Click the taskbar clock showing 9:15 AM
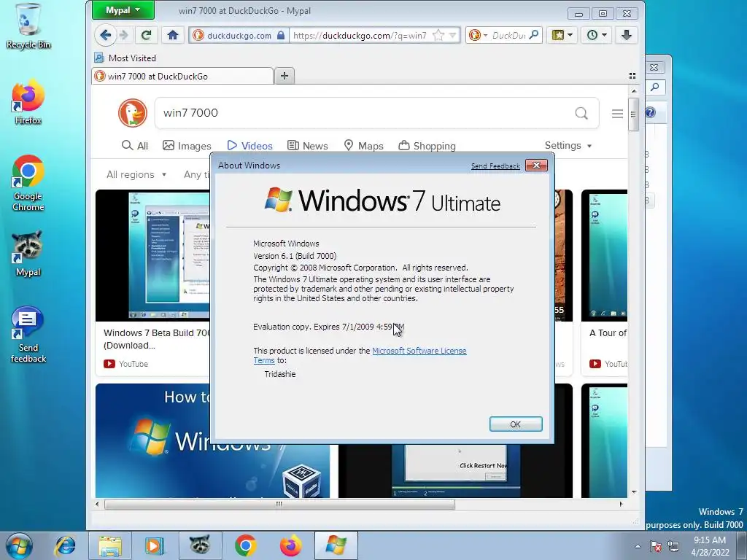Viewport: 747px width, 560px height. tap(710, 545)
